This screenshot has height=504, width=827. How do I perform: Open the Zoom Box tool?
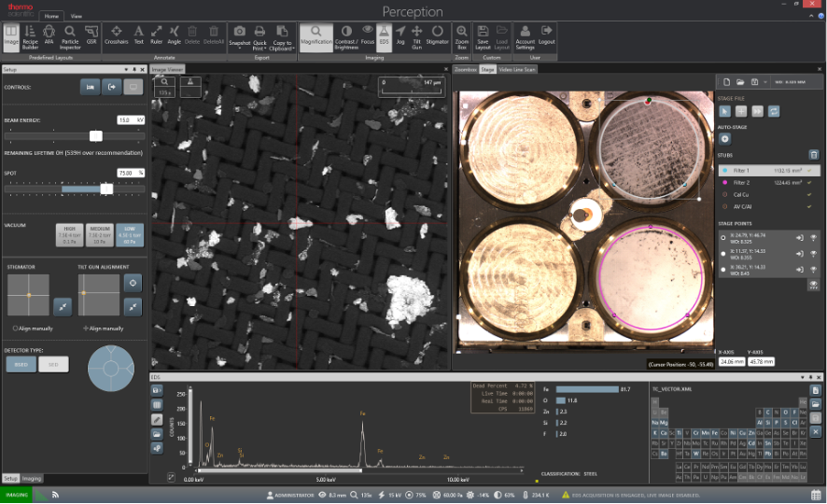pyautogui.click(x=461, y=37)
